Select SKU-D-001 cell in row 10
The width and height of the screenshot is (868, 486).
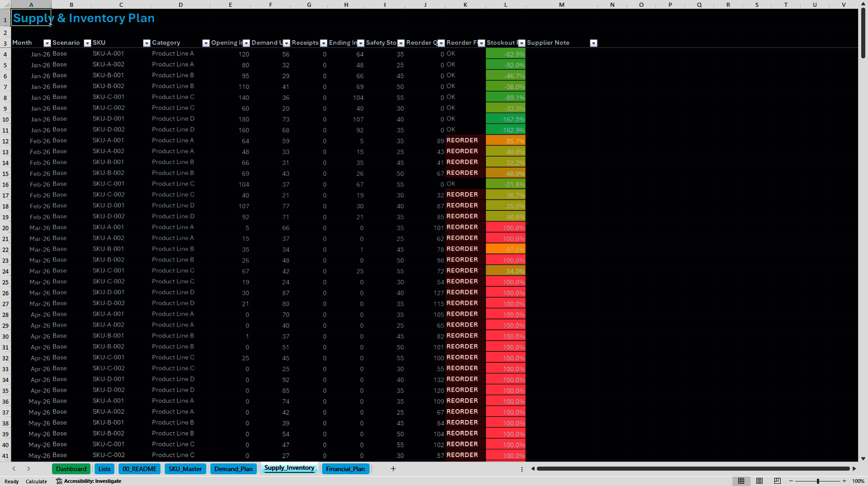tap(121, 119)
